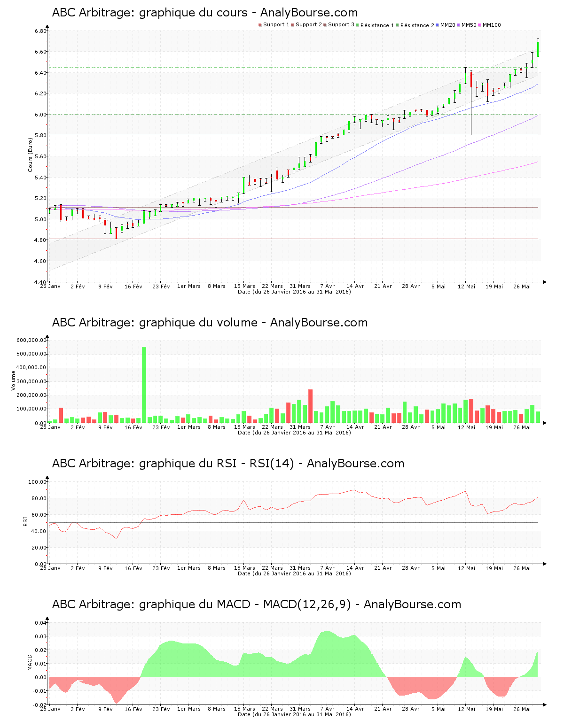
Task: Click the MM50 legend item
Action: tap(469, 25)
